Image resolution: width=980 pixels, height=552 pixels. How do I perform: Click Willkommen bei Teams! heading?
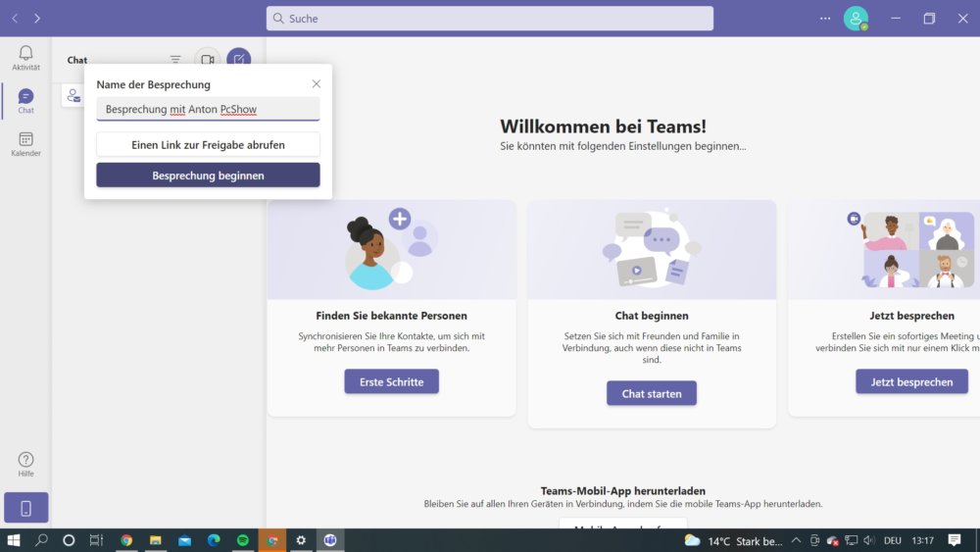tap(603, 126)
